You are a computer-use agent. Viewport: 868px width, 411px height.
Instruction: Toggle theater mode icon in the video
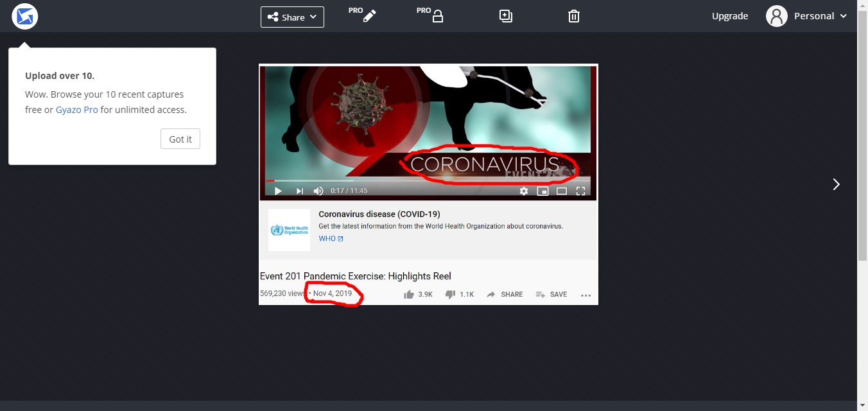[x=562, y=191]
